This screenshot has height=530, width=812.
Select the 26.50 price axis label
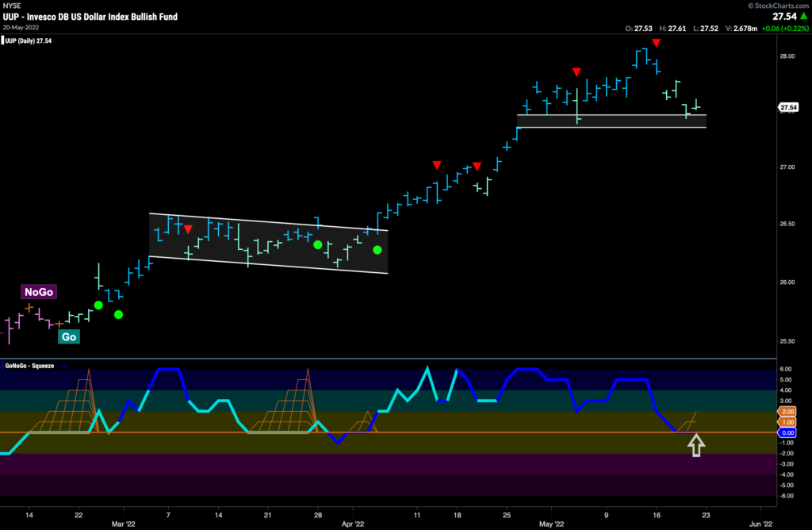point(787,224)
